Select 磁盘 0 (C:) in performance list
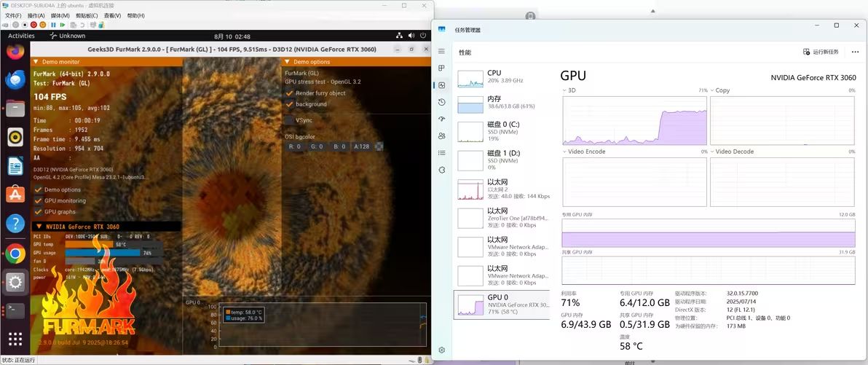 tap(502, 131)
